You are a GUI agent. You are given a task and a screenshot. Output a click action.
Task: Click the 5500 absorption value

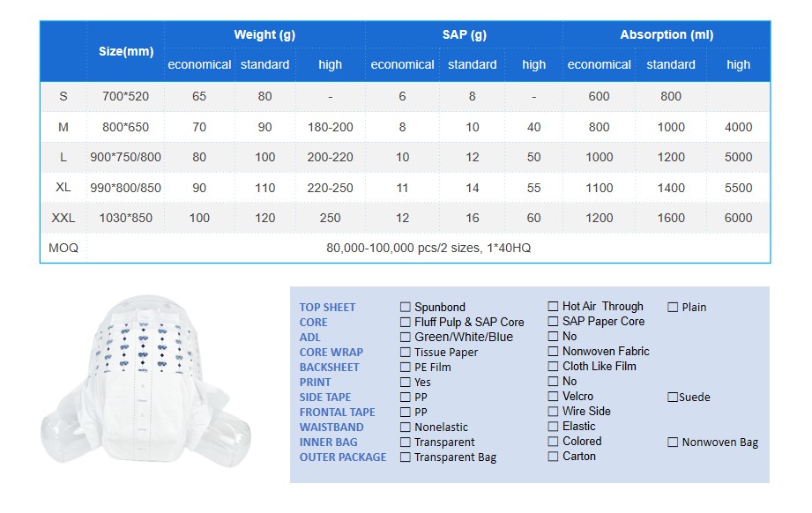738,188
